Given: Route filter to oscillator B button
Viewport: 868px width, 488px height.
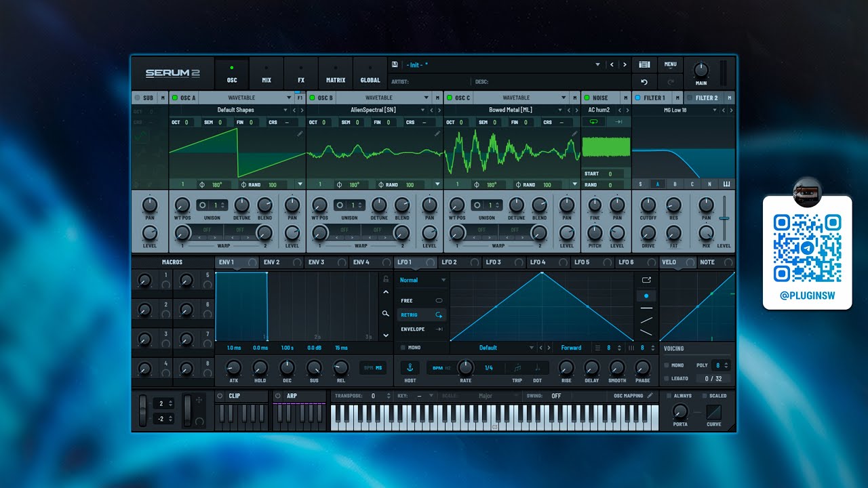Looking at the screenshot, I should click(675, 184).
